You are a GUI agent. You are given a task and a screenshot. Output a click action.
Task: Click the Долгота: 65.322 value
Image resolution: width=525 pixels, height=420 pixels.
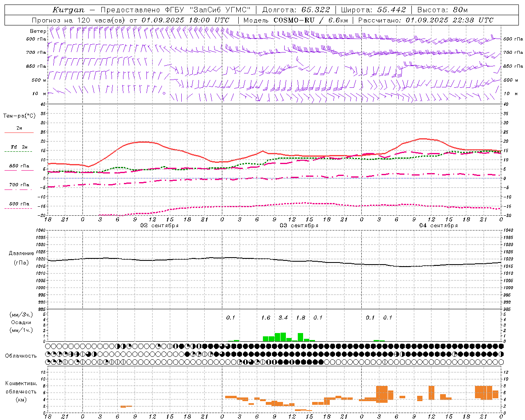296,10
